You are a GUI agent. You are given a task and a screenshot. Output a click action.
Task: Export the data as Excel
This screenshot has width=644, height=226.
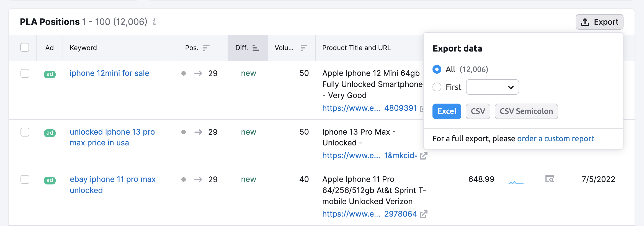[x=447, y=111]
